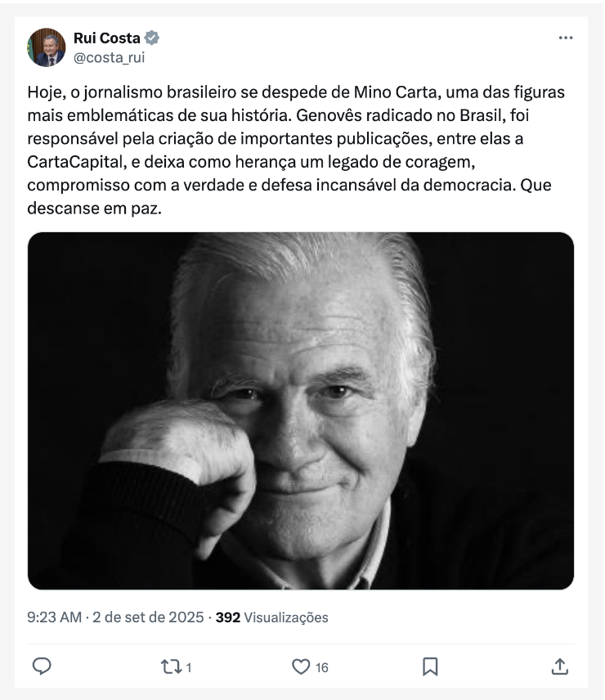Reply to Rui Costa's post
This screenshot has width=605, height=700.
click(x=42, y=666)
